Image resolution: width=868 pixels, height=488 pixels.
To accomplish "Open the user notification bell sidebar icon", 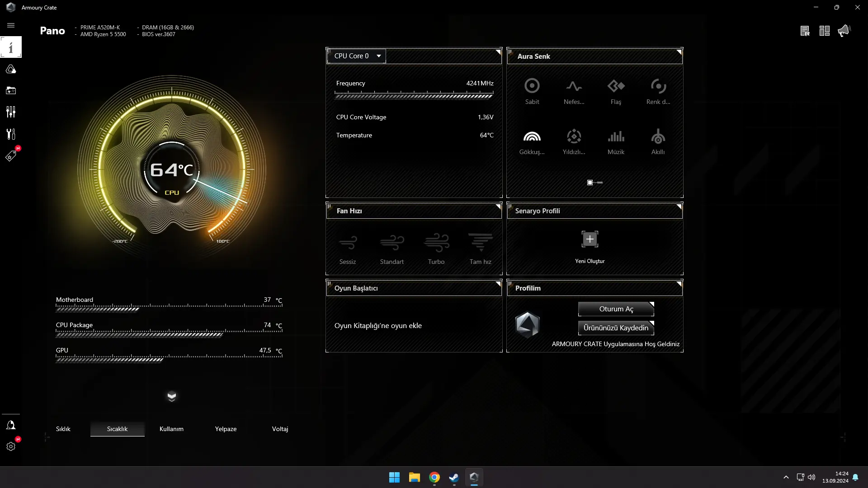I will click(11, 425).
